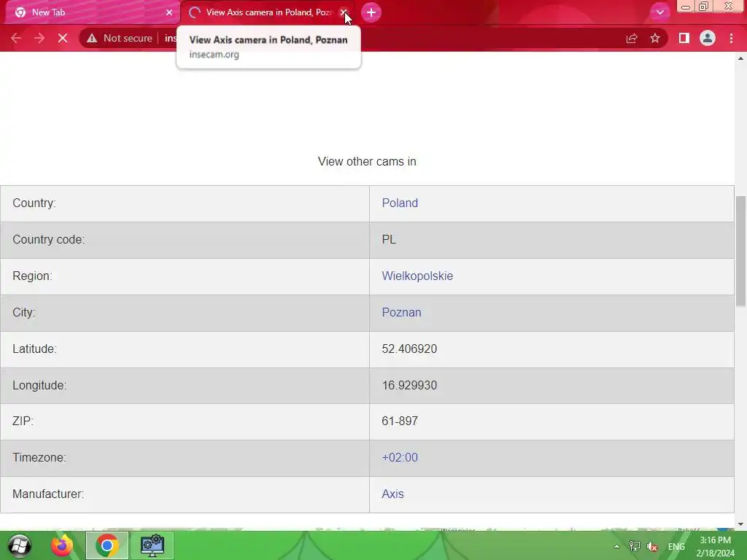This screenshot has width=747, height=560.
Task: Click the View other cams in heading
Action: point(367,161)
